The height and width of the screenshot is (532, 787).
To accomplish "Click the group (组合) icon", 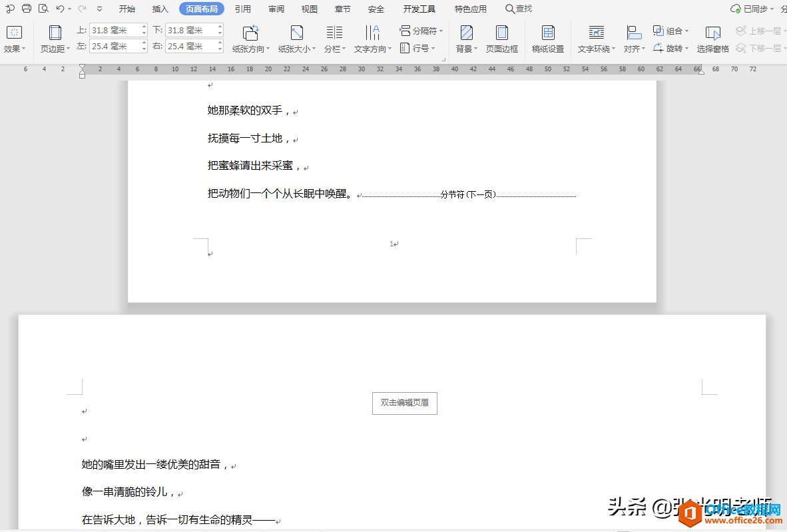I will [x=658, y=31].
